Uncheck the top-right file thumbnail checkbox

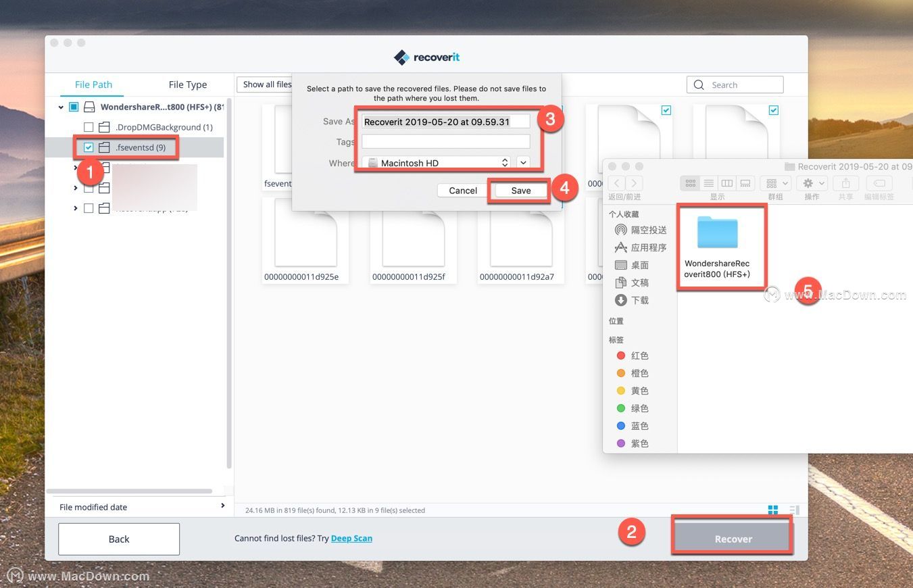[x=774, y=110]
